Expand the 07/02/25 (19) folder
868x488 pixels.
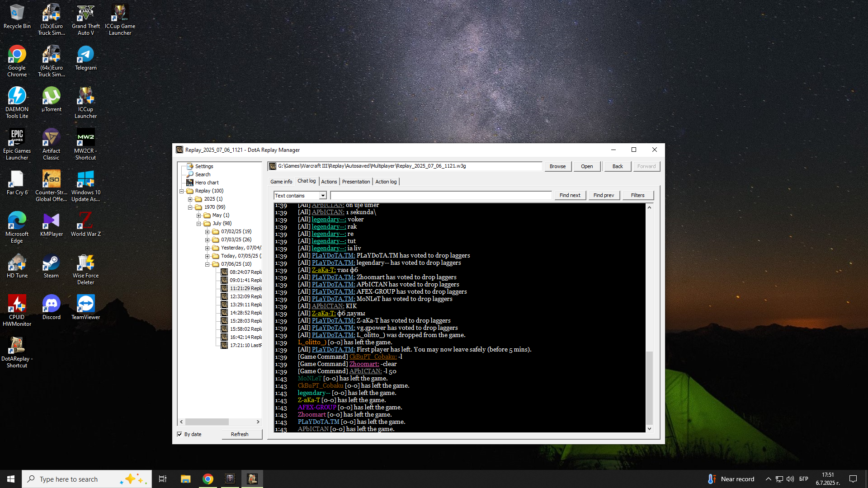click(208, 232)
